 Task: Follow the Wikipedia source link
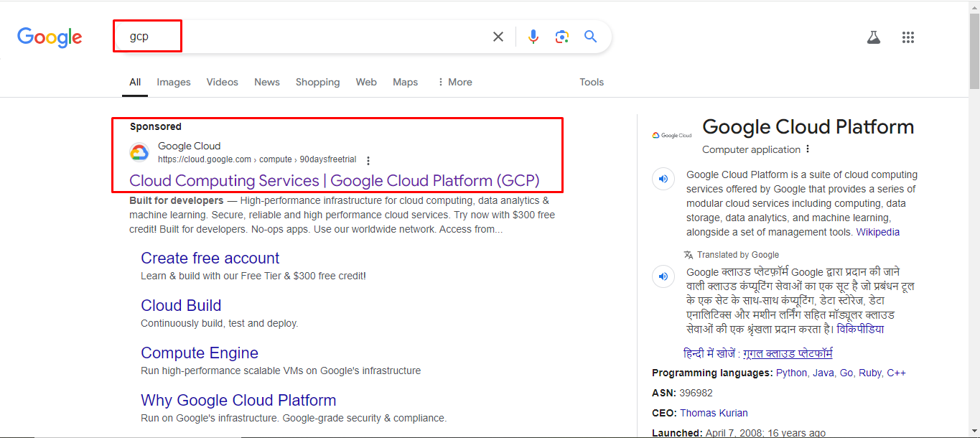coord(877,232)
